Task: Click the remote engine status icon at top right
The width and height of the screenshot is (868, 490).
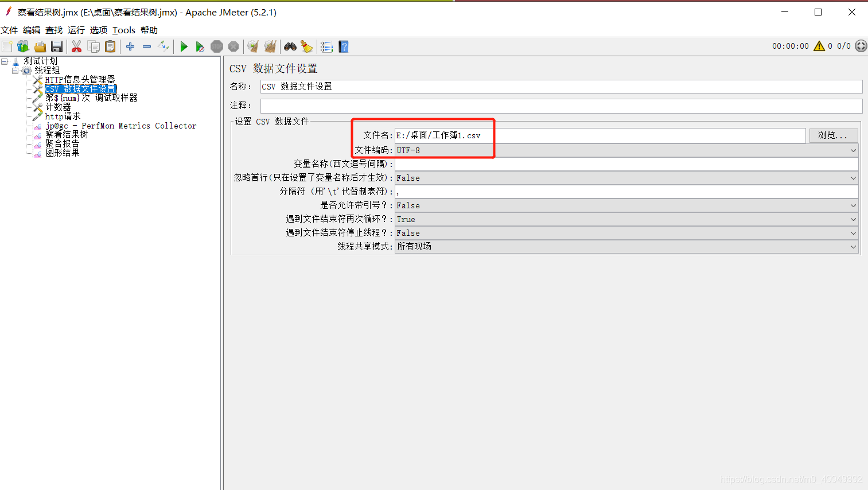Action: [x=861, y=46]
